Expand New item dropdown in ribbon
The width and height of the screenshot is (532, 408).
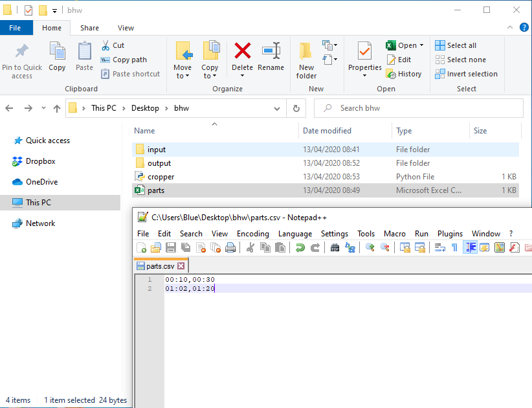tap(330, 45)
